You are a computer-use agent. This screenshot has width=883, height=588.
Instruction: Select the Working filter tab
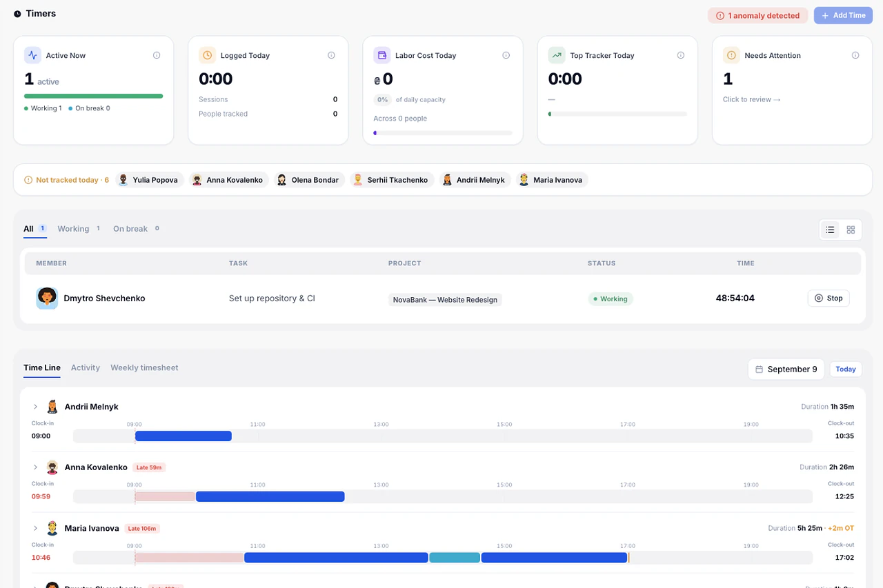coord(79,229)
